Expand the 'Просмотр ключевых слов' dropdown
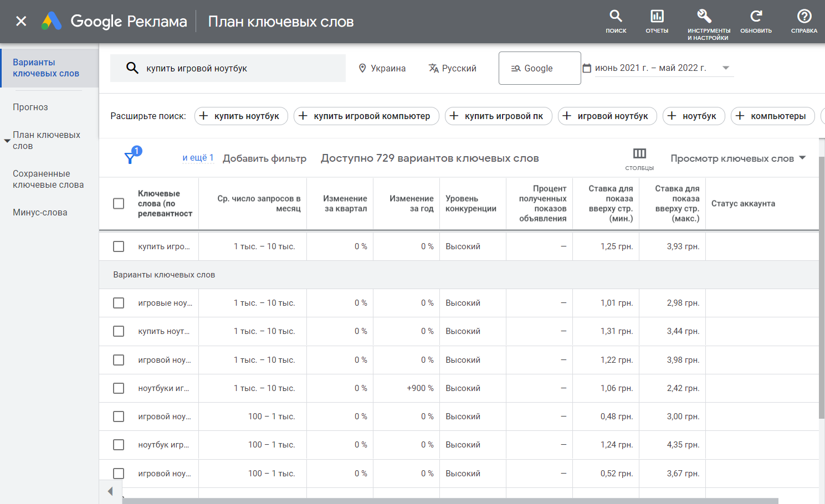Image resolution: width=825 pixels, height=504 pixels. pyautogui.click(x=802, y=158)
